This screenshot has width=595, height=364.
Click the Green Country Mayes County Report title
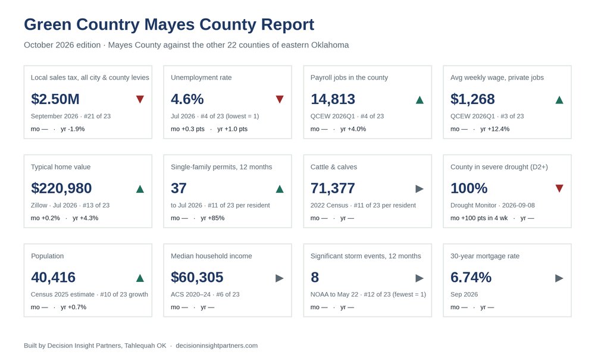[x=169, y=24]
